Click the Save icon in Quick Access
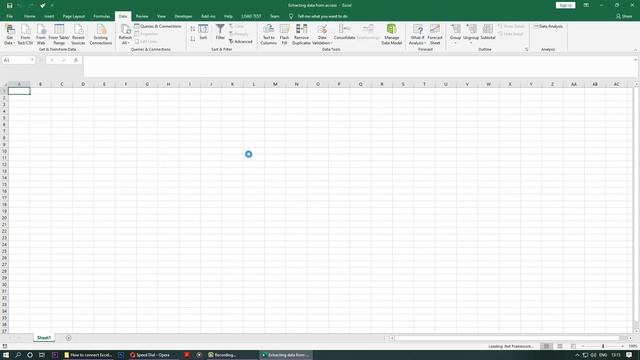 pos(9,5)
